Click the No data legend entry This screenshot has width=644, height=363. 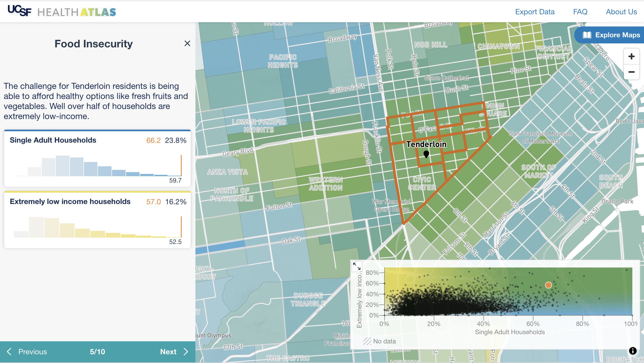pos(379,341)
